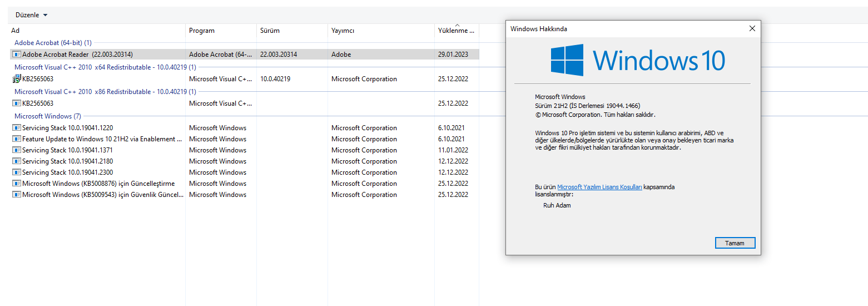Screen dimensions: 868x306
Task: Click the KB2565063 installer icon under x64 group
Action: click(x=17, y=79)
